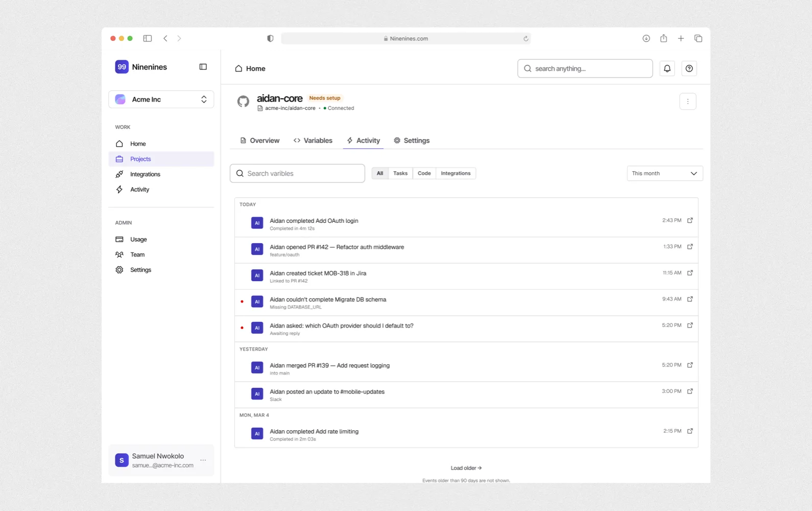This screenshot has width=812, height=511.
Task: Open external link for #mobile-updates post
Action: [690, 391]
